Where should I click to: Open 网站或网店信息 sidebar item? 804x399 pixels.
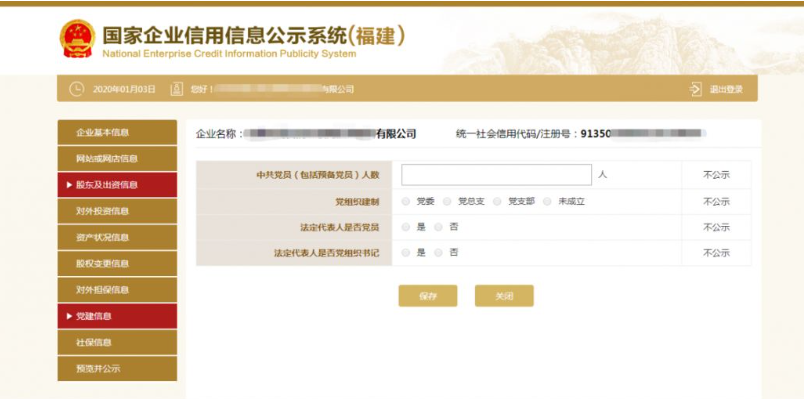117,158
